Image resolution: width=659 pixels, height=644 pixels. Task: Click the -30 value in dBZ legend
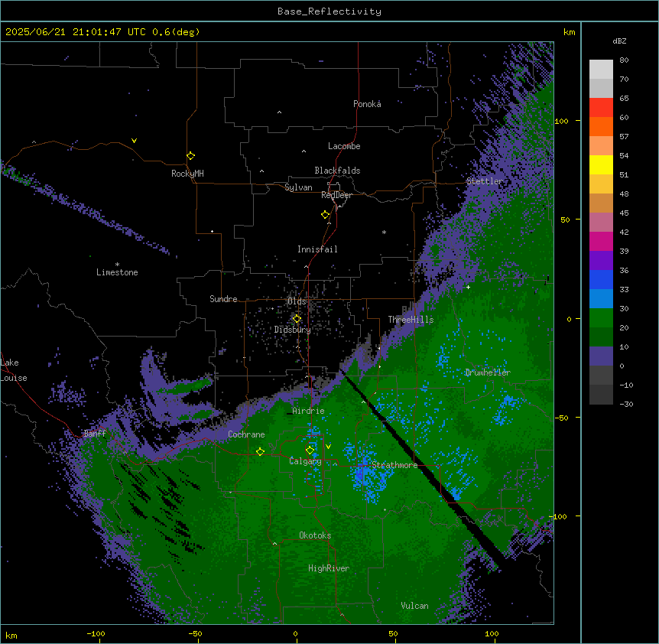point(626,405)
